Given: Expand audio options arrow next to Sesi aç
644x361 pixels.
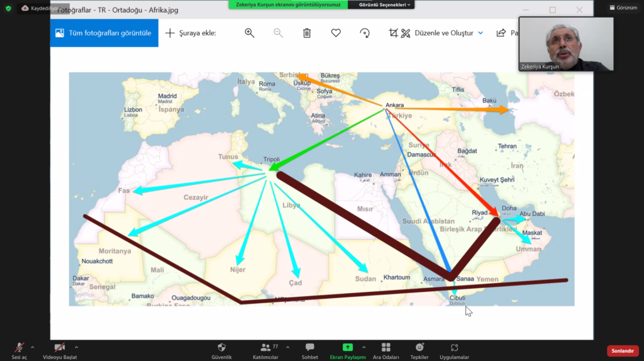Looking at the screenshot, I should click(33, 347).
